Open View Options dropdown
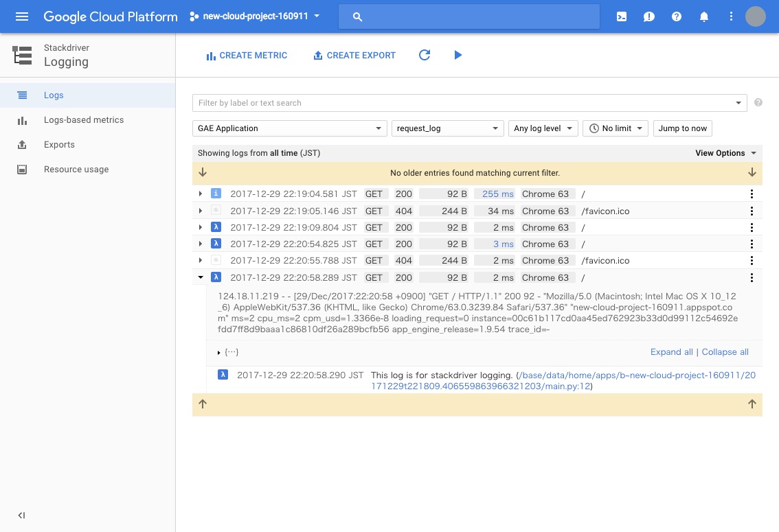Image resolution: width=779 pixels, height=532 pixels. (725, 153)
